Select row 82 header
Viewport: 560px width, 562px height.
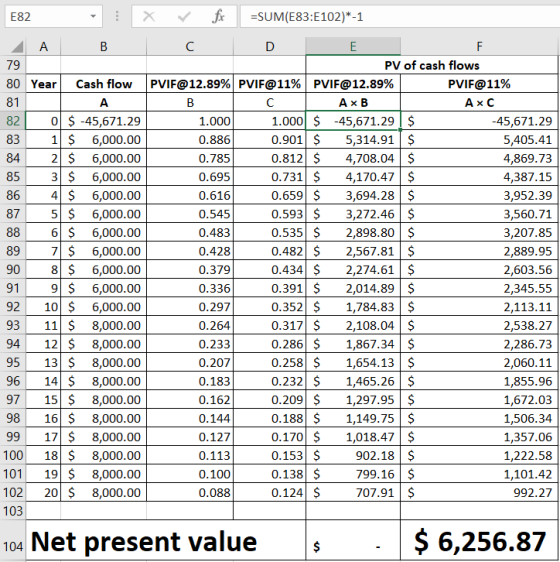(13, 121)
